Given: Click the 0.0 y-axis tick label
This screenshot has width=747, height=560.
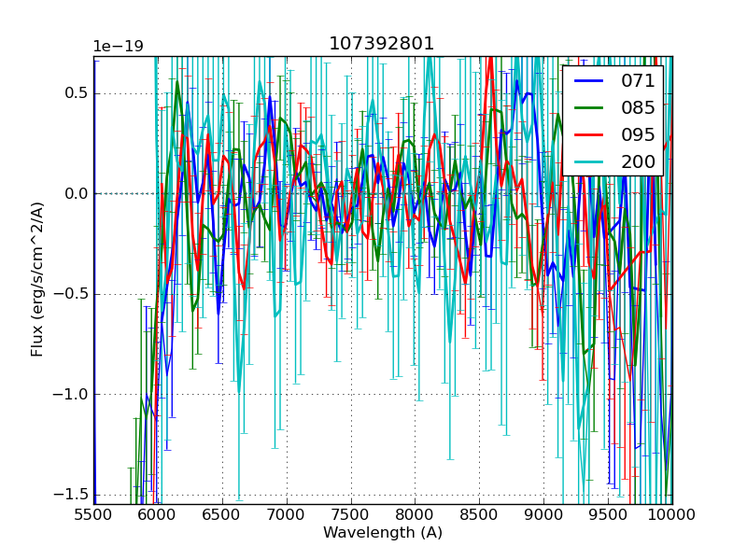Looking at the screenshot, I should 75,193.
